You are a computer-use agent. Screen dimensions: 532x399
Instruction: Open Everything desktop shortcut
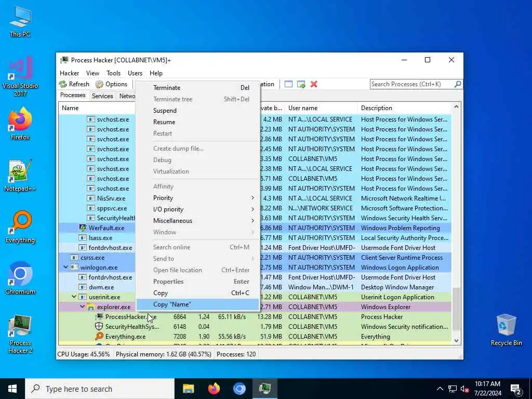(x=20, y=227)
